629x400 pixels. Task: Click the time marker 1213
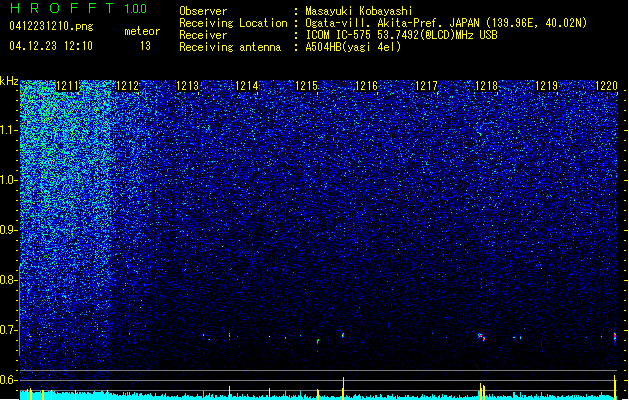[x=187, y=86]
